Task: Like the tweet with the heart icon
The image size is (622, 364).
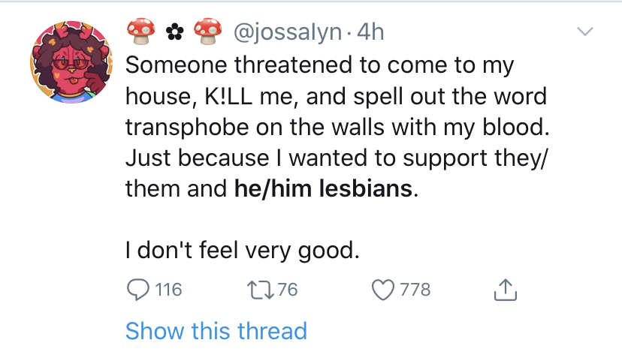Action: [x=383, y=290]
